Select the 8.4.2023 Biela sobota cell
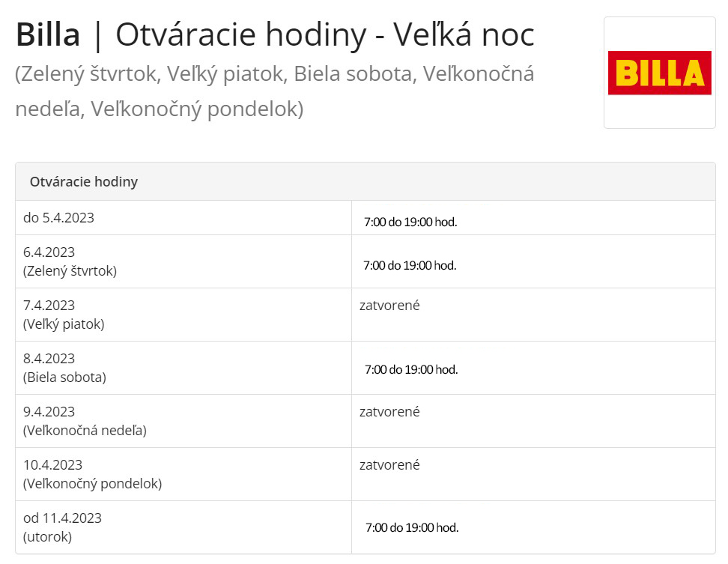Screen dimensions: 728x564 (64, 368)
